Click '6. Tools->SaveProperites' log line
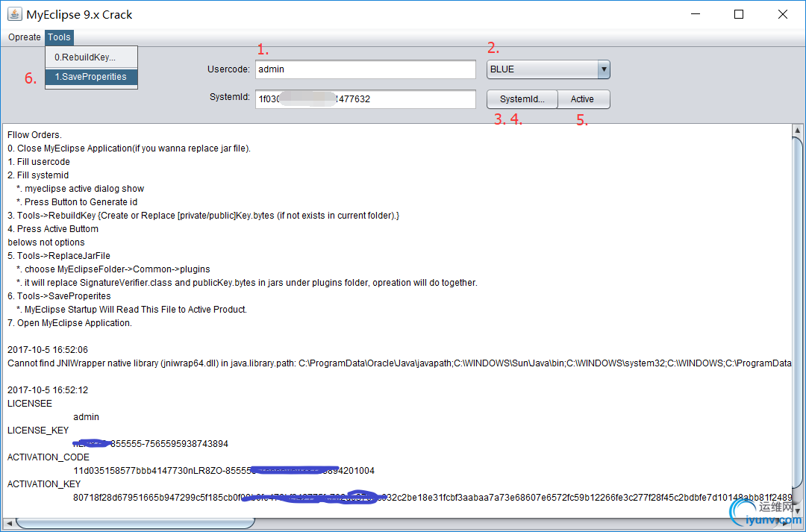Screen dimensions: 806x532 pos(59,295)
